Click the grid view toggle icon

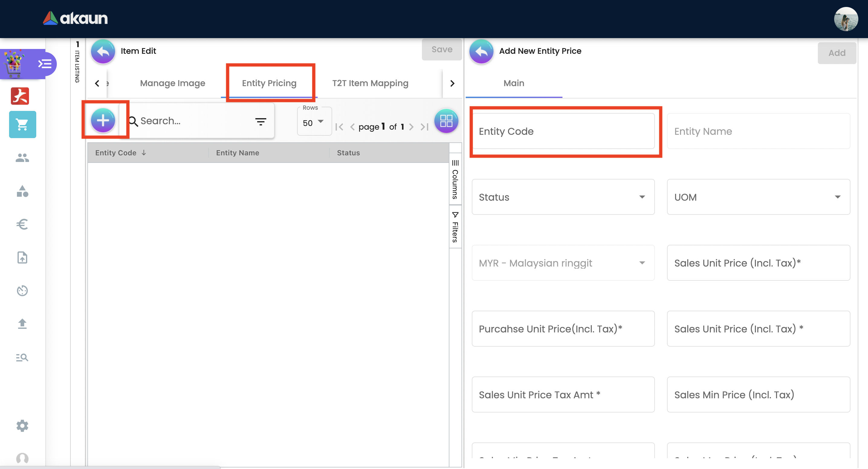tap(446, 121)
